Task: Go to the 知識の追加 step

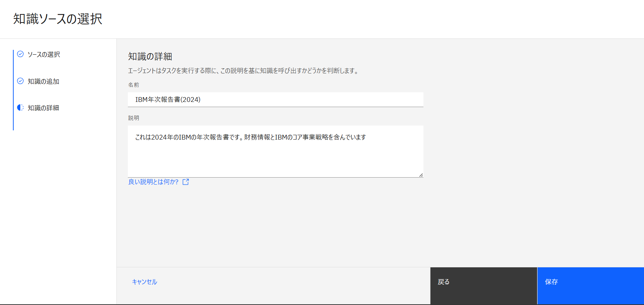Action: tap(43, 81)
